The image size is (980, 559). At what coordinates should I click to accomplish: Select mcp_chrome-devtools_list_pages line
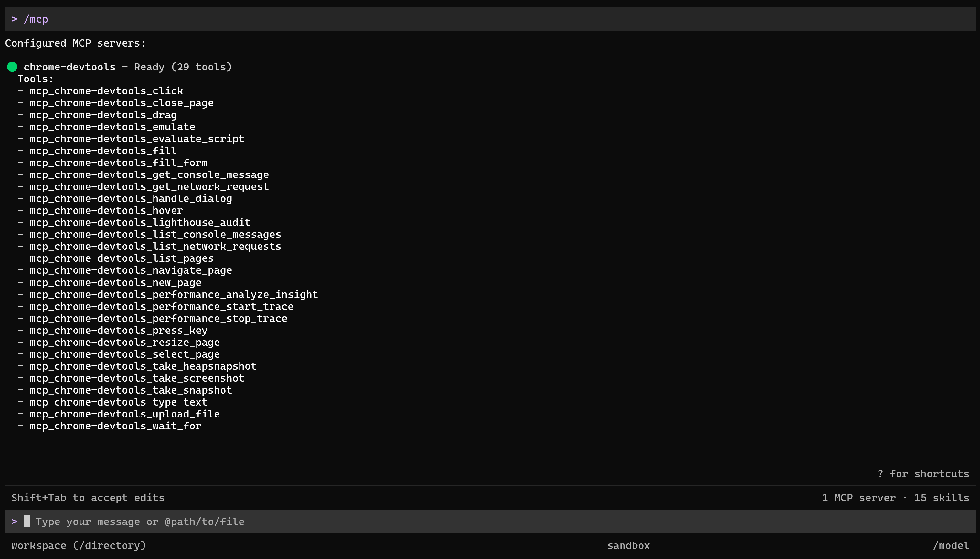click(122, 258)
